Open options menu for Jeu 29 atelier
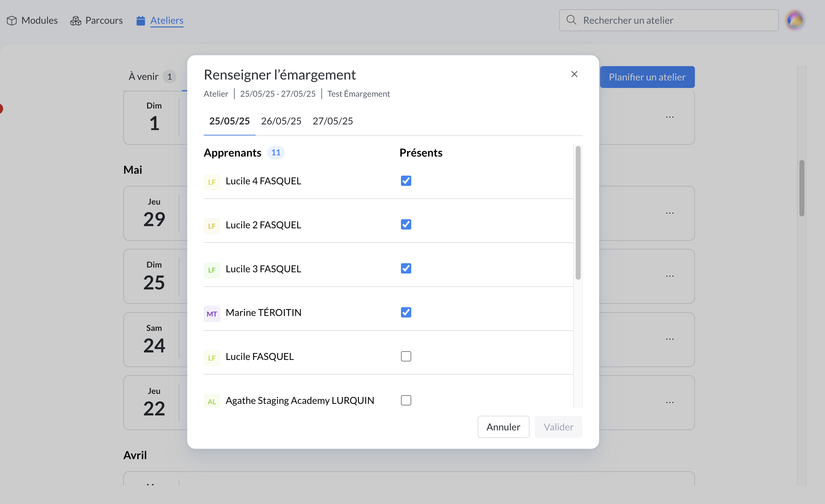Viewport: 825px width, 504px height. (x=670, y=213)
